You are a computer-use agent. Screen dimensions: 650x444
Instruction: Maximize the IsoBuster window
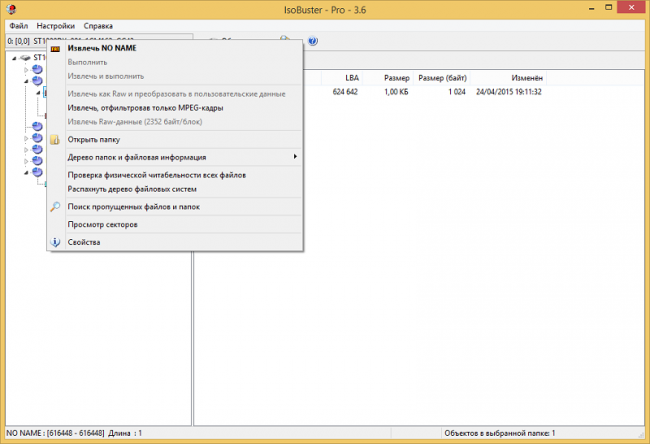click(x=609, y=7)
